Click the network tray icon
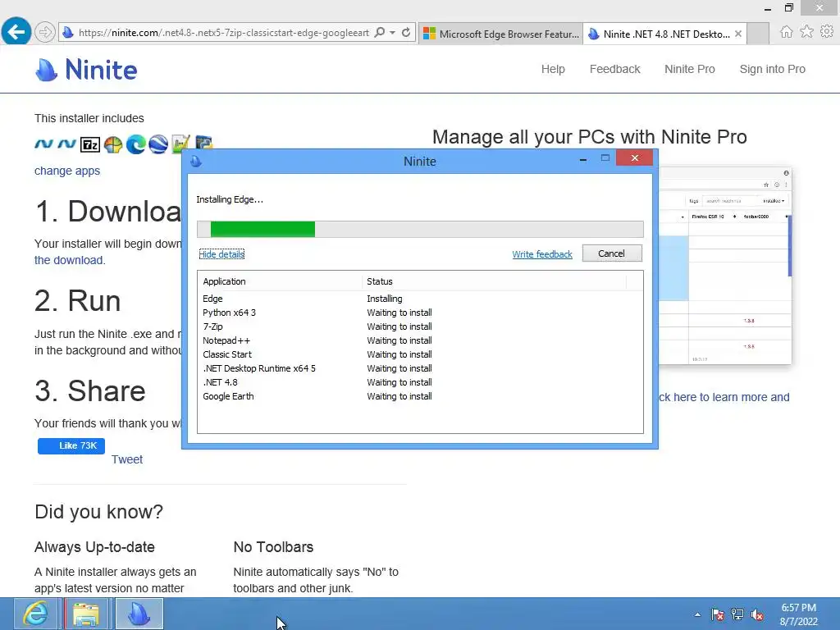Image resolution: width=840 pixels, height=630 pixels. click(737, 614)
